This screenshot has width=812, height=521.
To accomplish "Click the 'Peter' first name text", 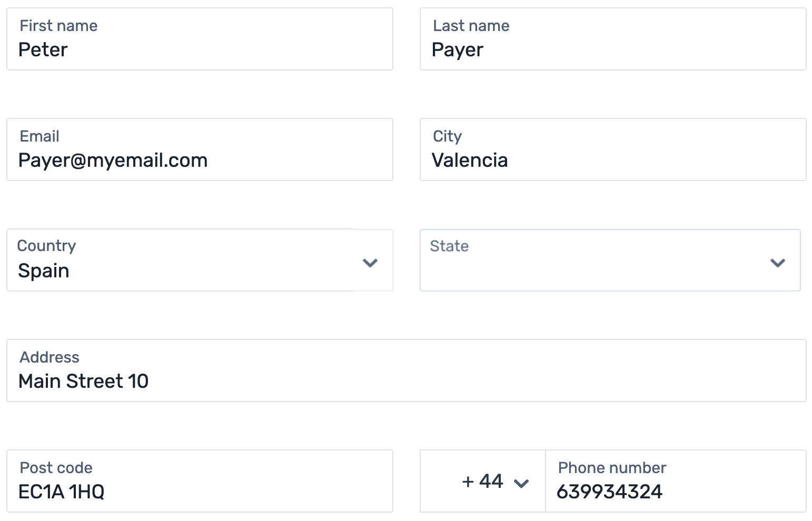I will [x=43, y=50].
